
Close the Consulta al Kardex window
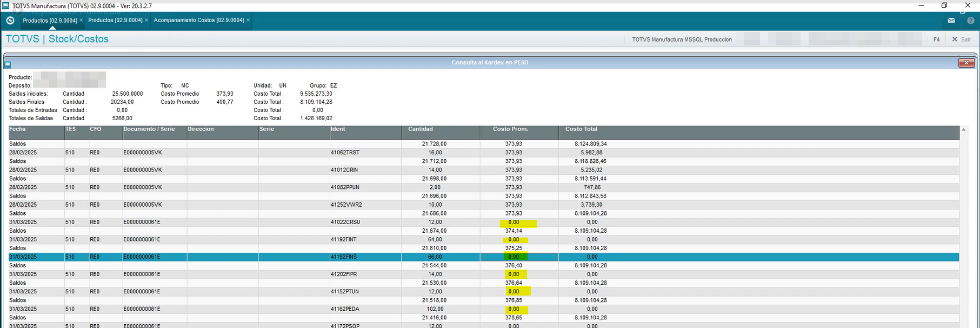[x=966, y=63]
